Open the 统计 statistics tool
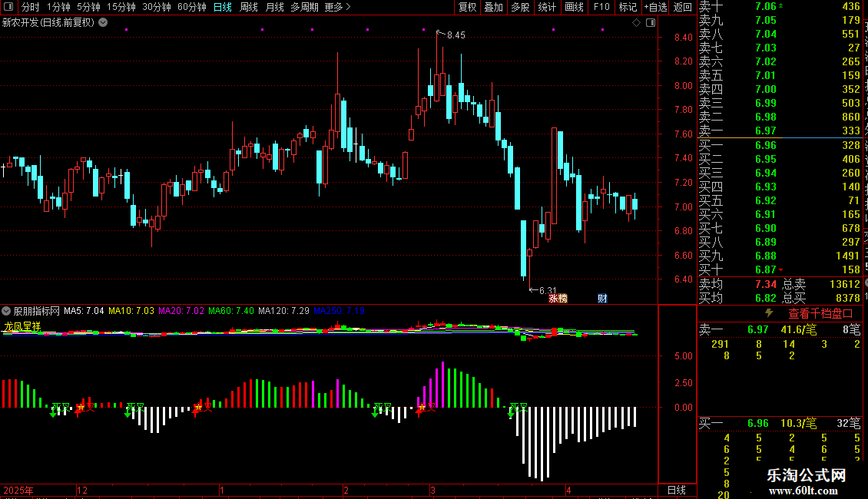Image resolution: width=868 pixels, height=499 pixels. [546, 7]
